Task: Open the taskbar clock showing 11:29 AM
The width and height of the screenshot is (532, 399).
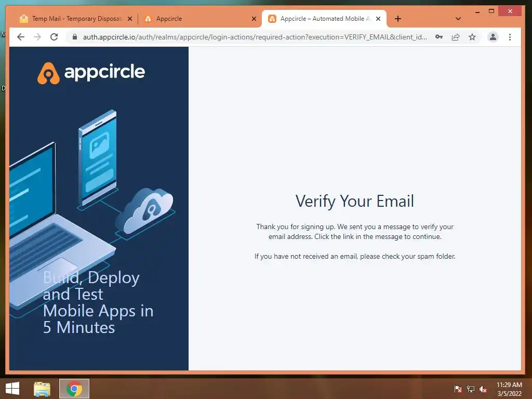Action: (x=509, y=389)
